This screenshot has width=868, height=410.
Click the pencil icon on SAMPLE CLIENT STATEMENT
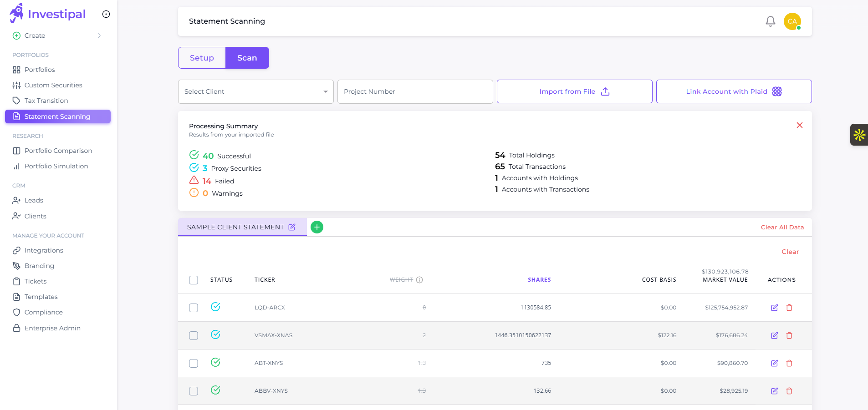tap(292, 227)
